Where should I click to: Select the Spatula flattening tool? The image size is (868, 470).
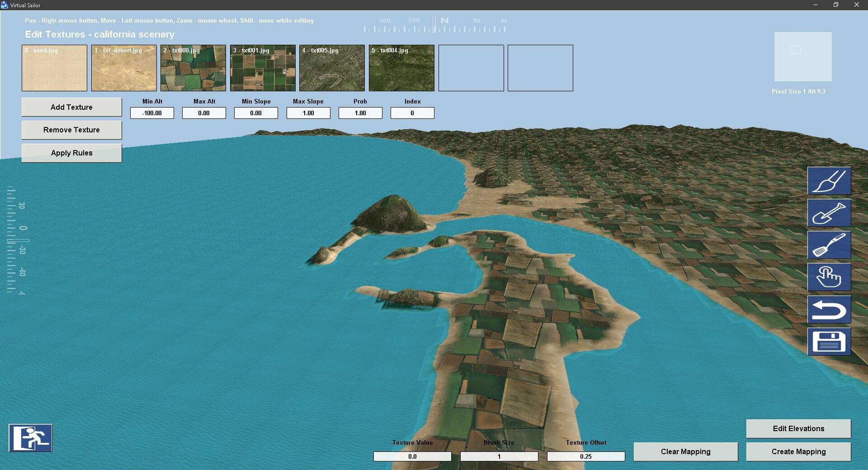830,245
